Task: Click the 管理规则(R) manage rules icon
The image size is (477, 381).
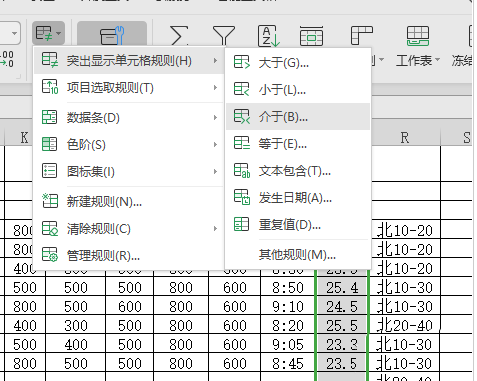Action: [50, 254]
